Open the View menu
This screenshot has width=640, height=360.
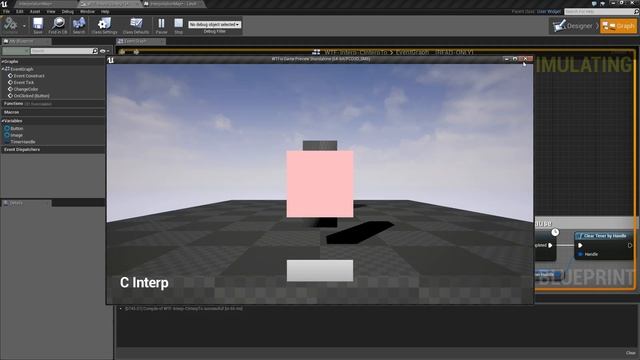coord(51,11)
